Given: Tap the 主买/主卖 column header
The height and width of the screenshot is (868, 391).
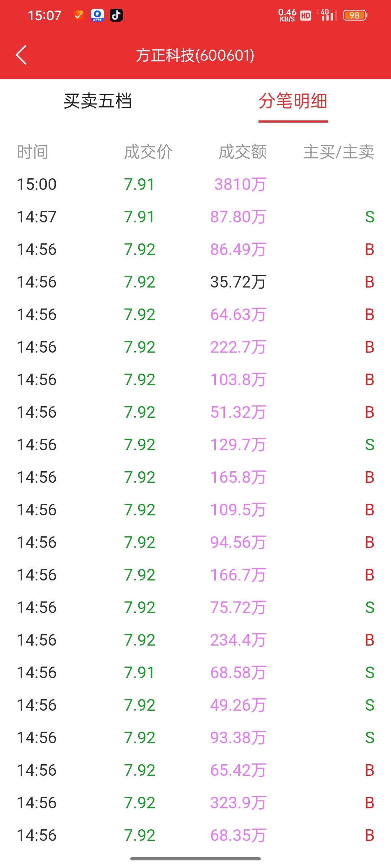Looking at the screenshot, I should 339,152.
